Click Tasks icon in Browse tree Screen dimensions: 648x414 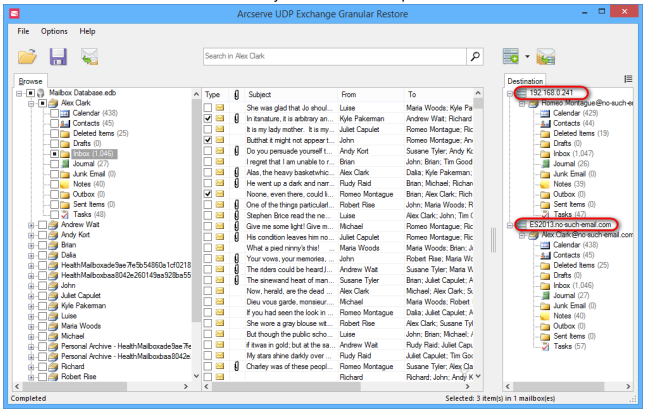click(65, 214)
